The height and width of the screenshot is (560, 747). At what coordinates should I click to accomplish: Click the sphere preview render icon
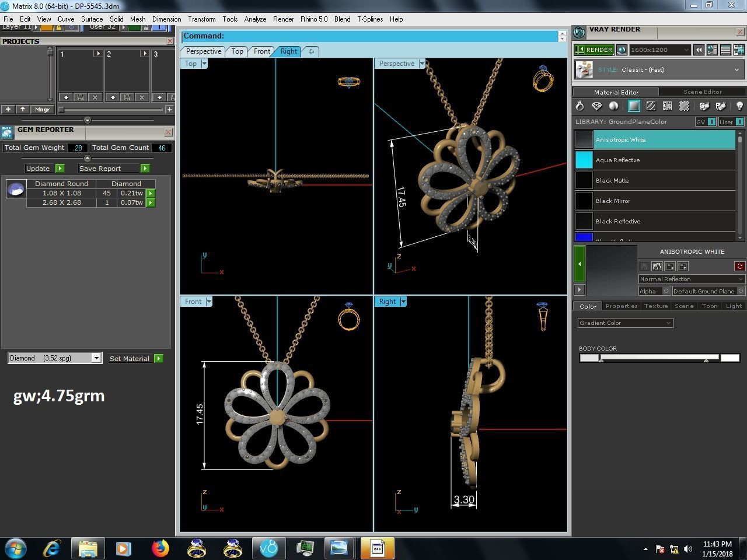coord(622,50)
